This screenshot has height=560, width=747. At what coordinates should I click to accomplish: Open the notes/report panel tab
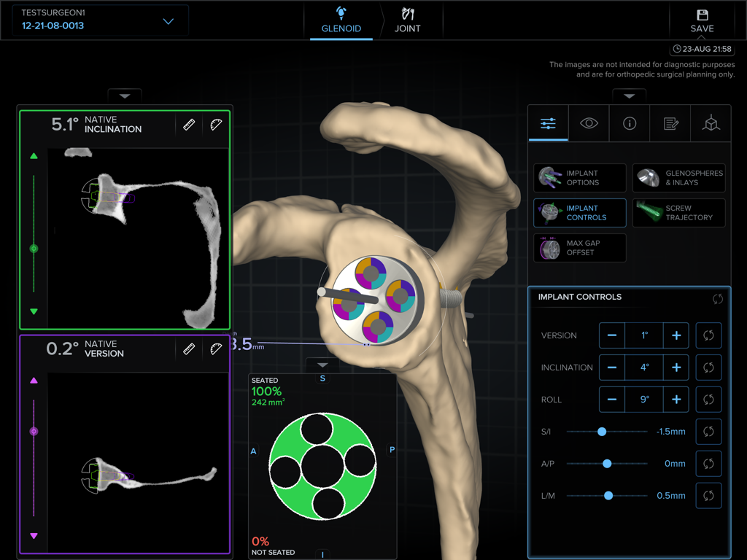(670, 123)
